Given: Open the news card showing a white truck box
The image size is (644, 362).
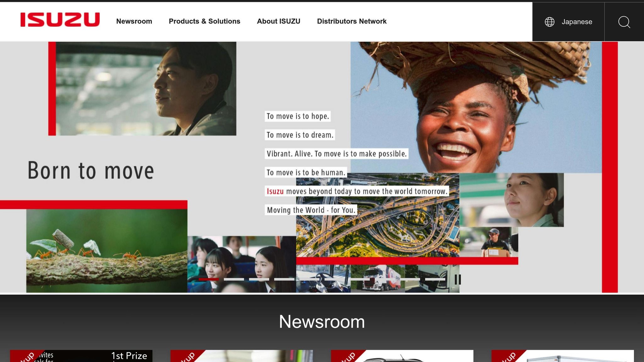Looking at the screenshot, I should point(563,356).
